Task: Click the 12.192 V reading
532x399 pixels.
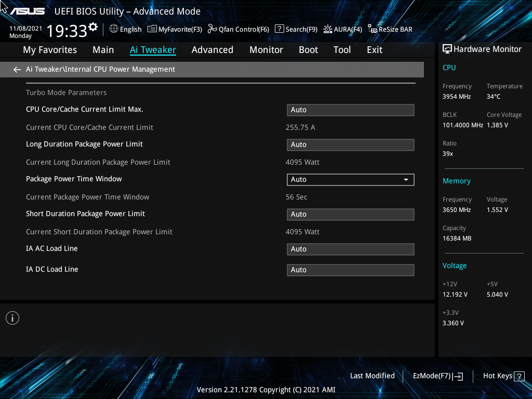Action: point(455,295)
